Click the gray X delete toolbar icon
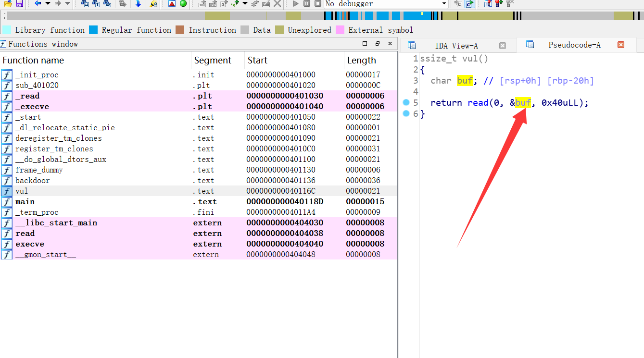The height and width of the screenshot is (358, 644). (278, 4)
